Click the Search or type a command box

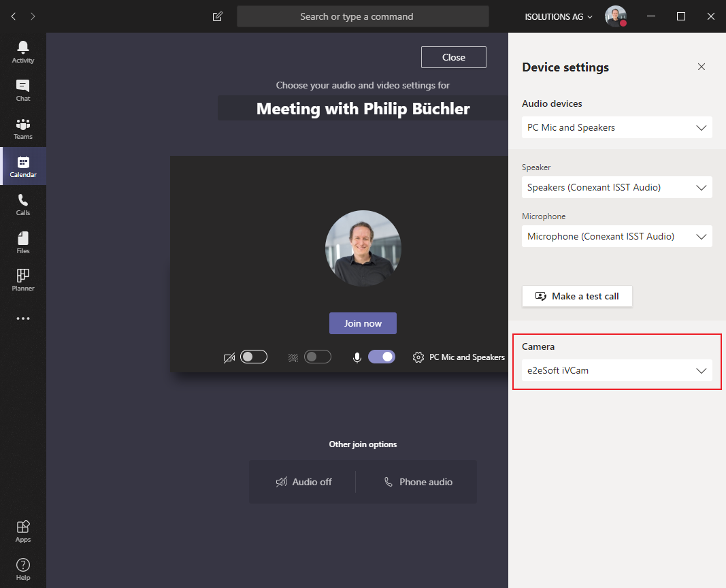(363, 16)
